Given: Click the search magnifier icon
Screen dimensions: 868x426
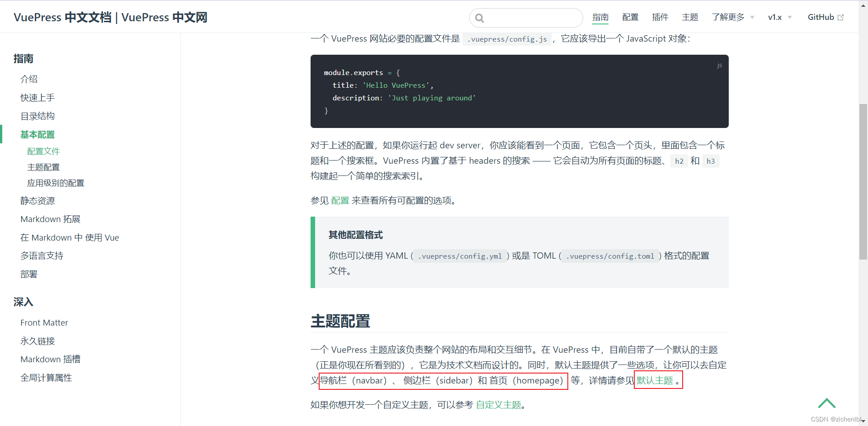Looking at the screenshot, I should 480,18.
